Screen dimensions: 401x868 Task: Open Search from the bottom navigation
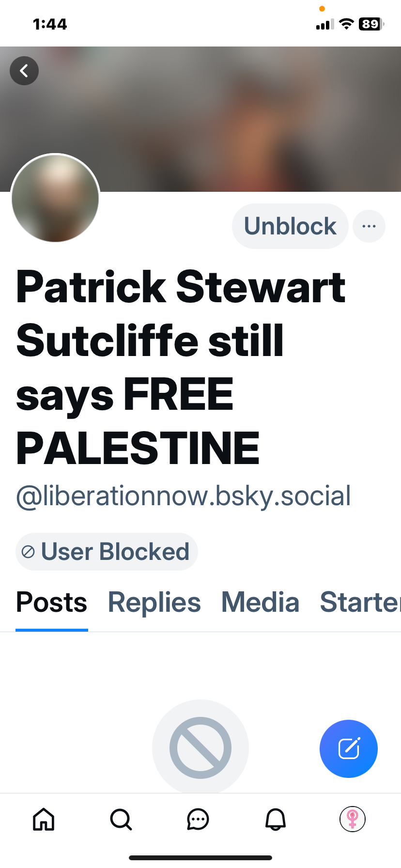[121, 820]
